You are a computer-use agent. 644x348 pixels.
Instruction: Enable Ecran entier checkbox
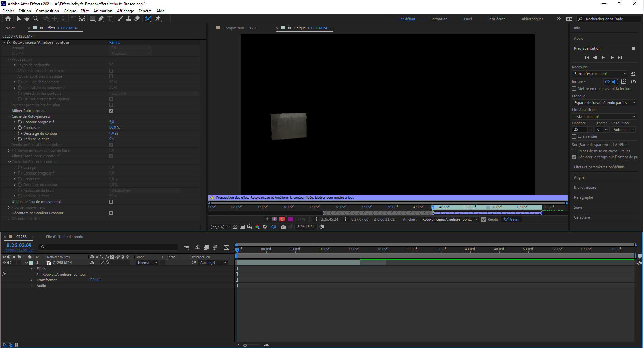[574, 136]
